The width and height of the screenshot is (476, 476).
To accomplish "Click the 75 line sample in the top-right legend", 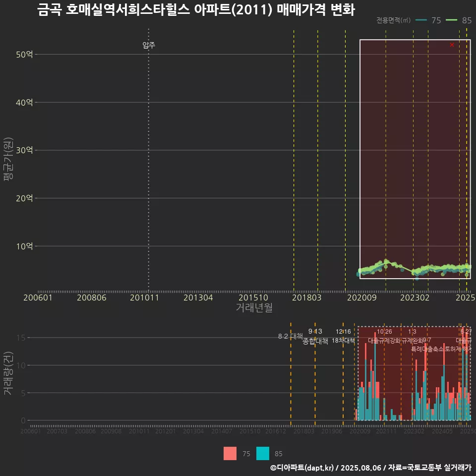I will point(421,20).
